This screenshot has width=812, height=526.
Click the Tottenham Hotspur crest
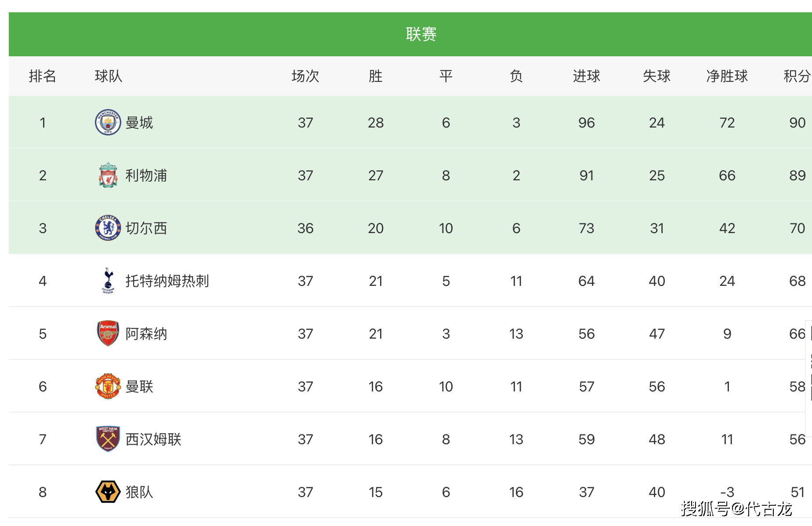[x=108, y=281]
